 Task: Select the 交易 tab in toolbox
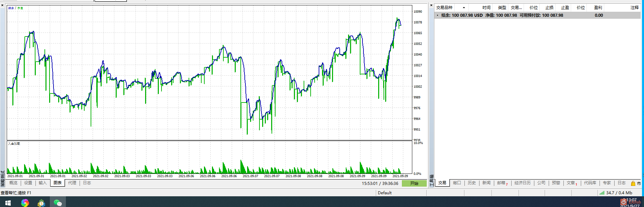[x=442, y=183]
